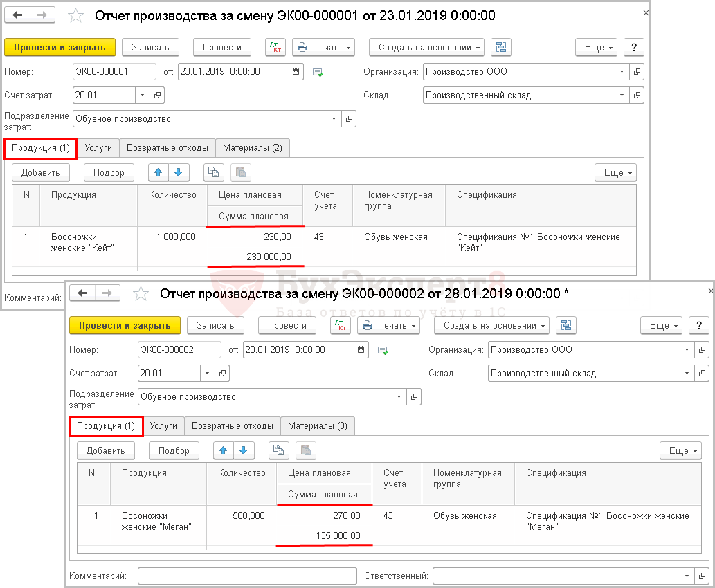
Task: Move row up in Меган products table
Action: coord(223,450)
